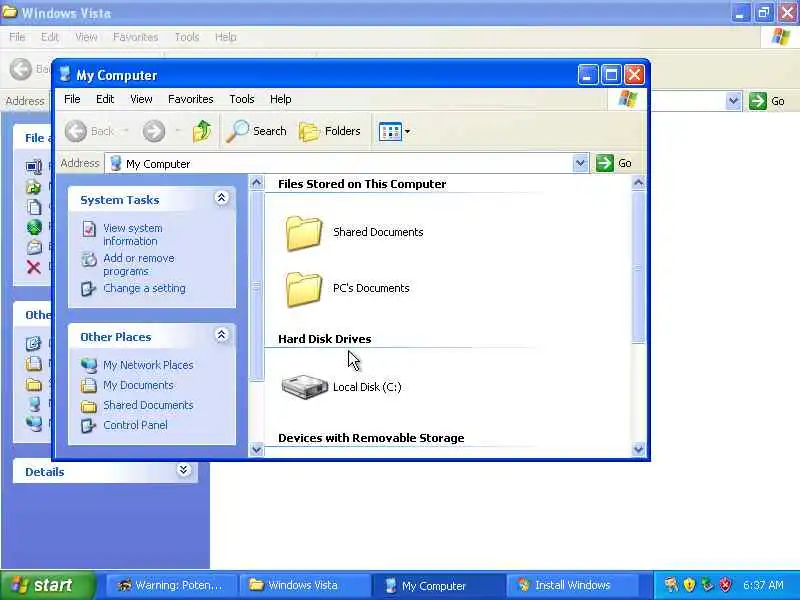This screenshot has width=800, height=600.
Task: Toggle the Folders pane button in My Computer
Action: 330,131
